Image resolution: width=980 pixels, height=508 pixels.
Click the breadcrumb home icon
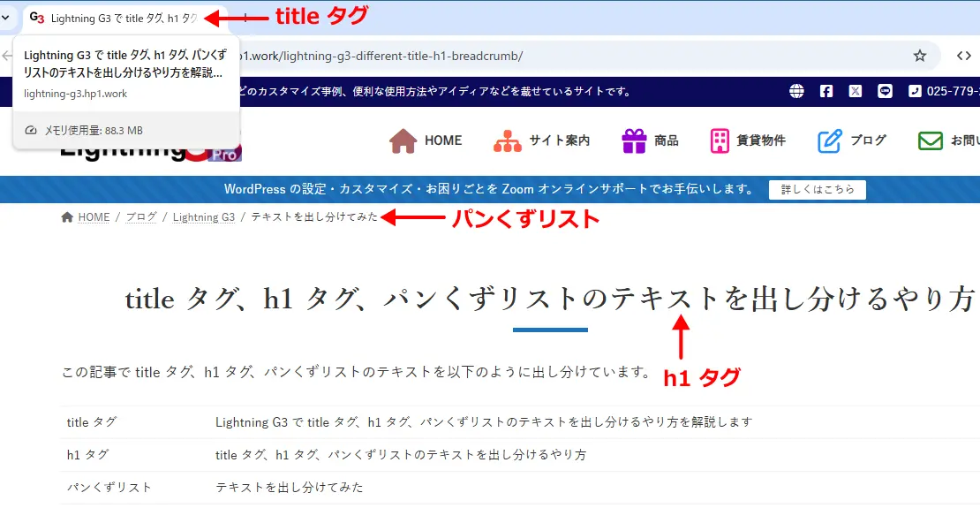[67, 217]
